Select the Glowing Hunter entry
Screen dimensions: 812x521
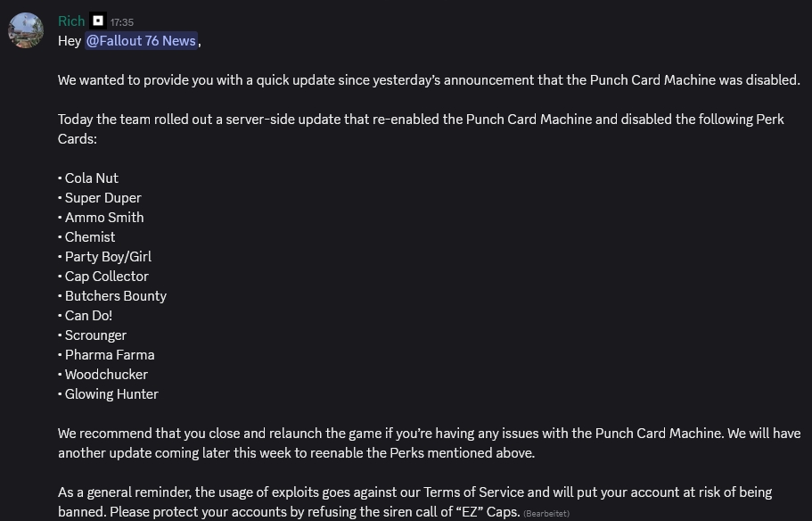pos(111,393)
